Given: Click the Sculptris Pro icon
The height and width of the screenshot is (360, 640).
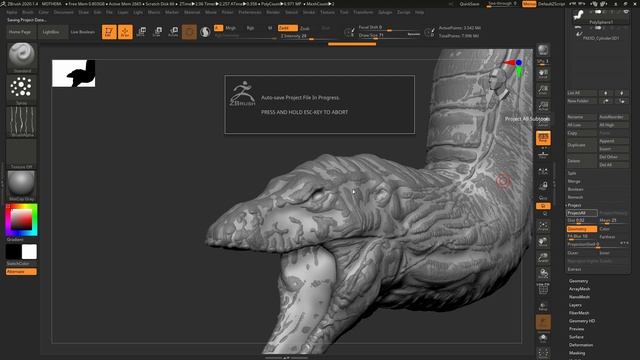Looking at the screenshot, I should click(x=205, y=32).
